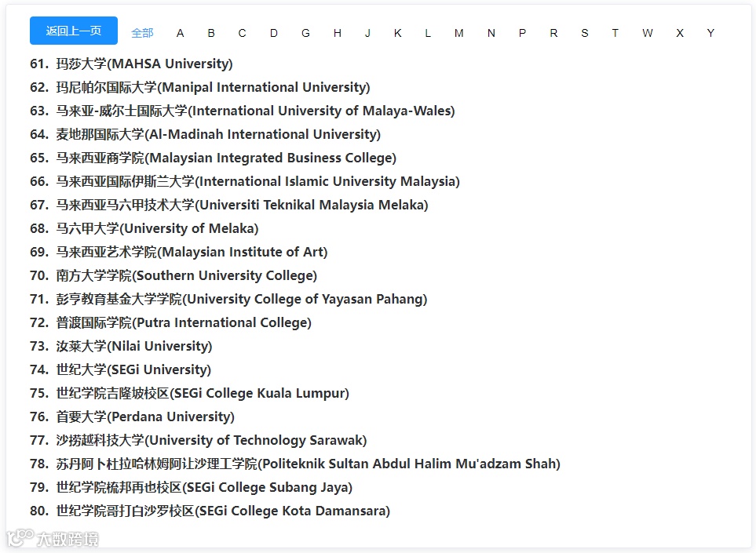Filter list by letter L
The height and width of the screenshot is (553, 756).
428,33
